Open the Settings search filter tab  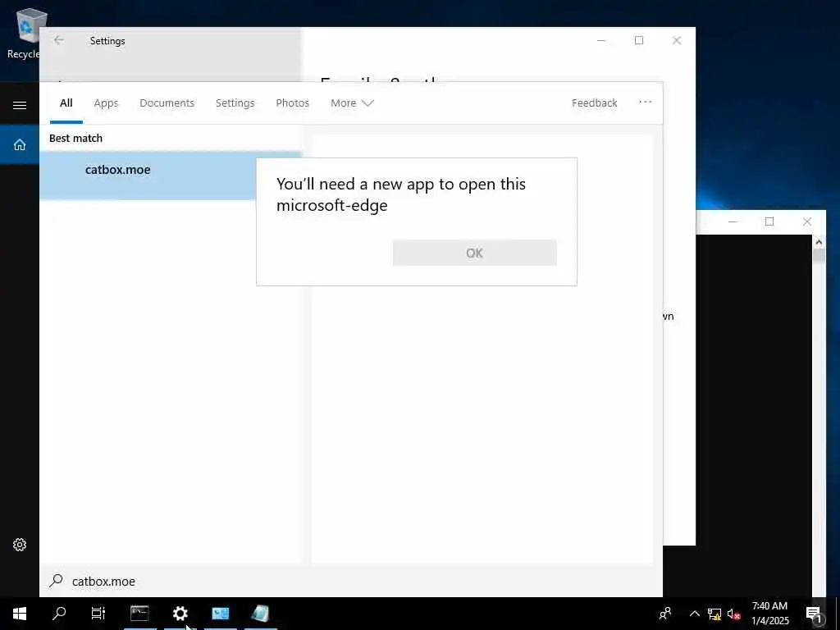[x=235, y=103]
